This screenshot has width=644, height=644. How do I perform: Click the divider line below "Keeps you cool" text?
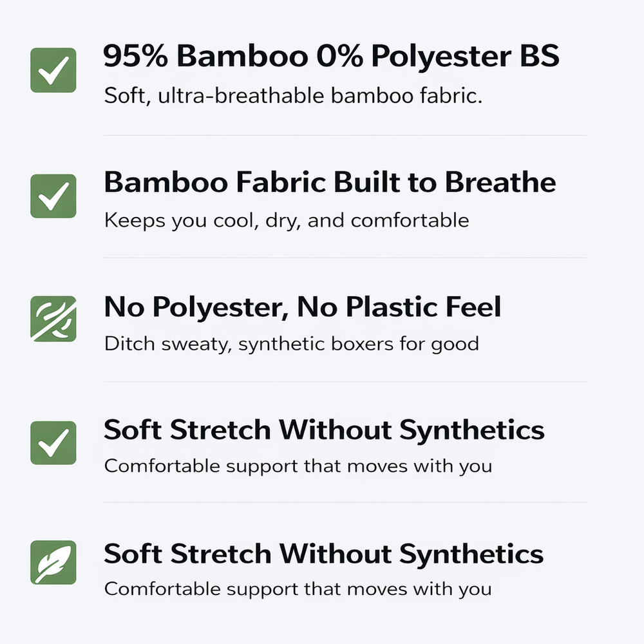click(x=346, y=258)
